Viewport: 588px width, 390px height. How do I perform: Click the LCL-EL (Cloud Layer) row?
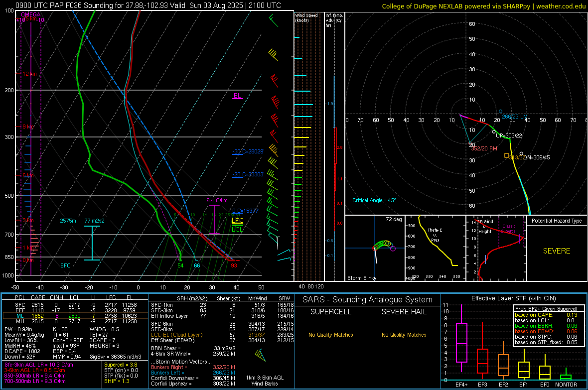(222, 335)
